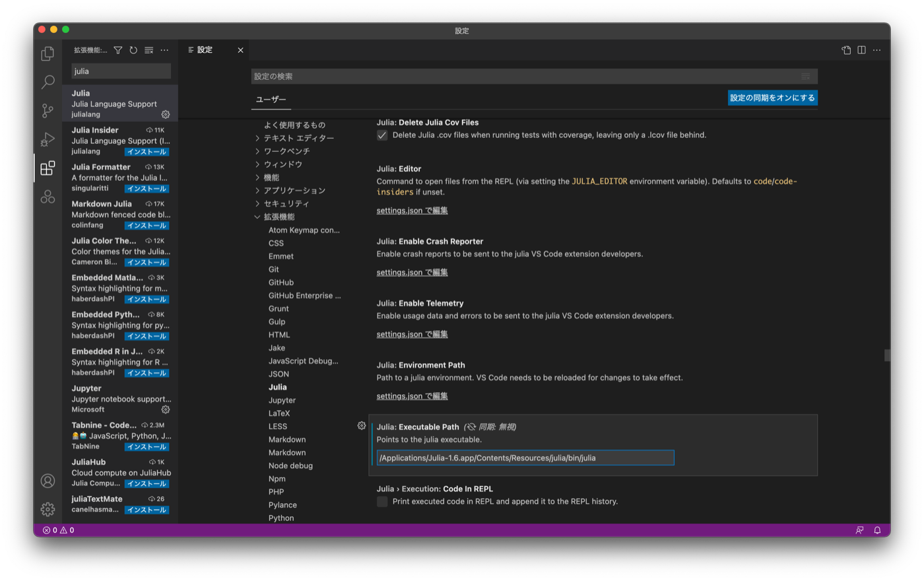Select Julia in settings extension list
Viewport: 924px width, 581px height.
coord(277,387)
